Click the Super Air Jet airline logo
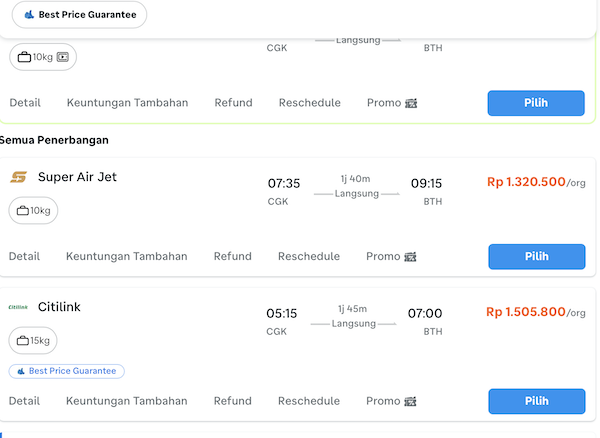 tap(18, 177)
